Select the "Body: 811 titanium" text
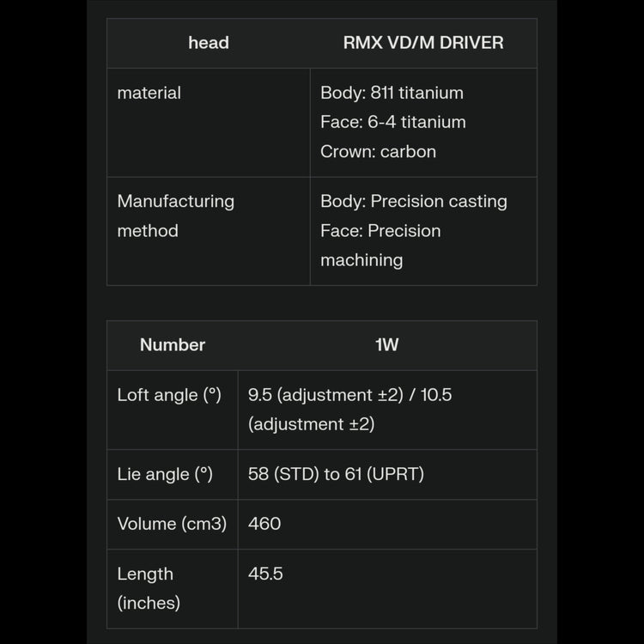 point(392,93)
